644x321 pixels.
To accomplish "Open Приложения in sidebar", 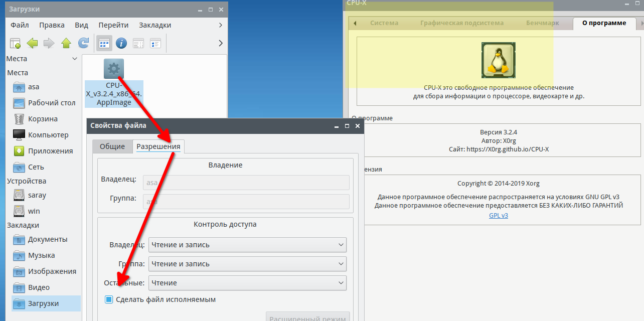I will click(x=43, y=151).
